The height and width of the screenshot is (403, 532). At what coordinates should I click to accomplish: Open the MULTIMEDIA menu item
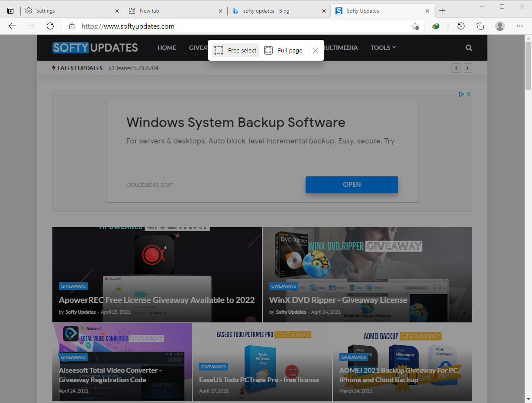341,48
